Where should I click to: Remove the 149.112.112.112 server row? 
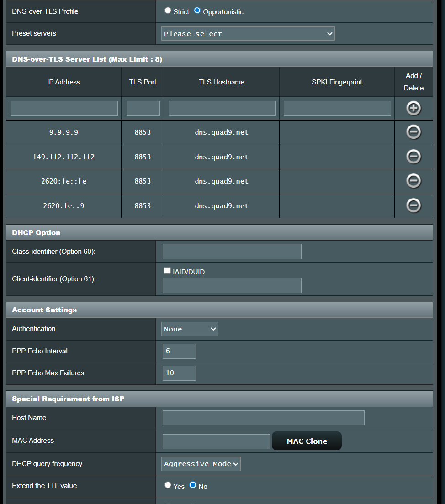click(413, 157)
